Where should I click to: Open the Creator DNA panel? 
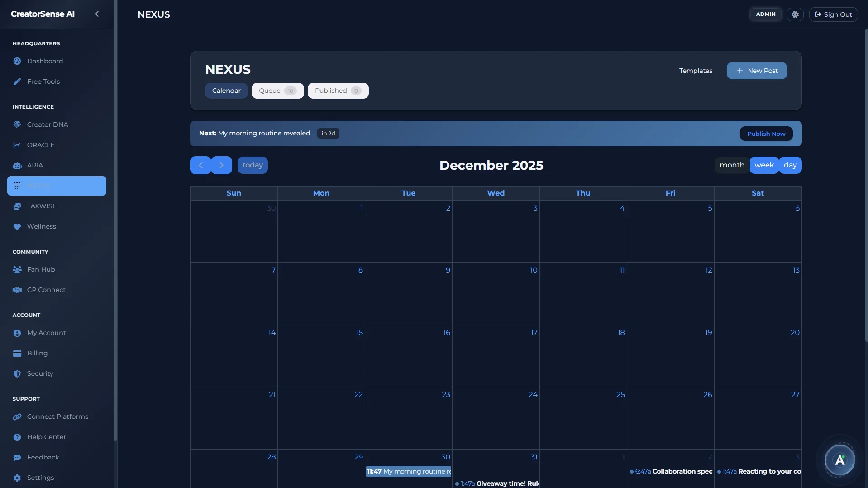(x=47, y=124)
